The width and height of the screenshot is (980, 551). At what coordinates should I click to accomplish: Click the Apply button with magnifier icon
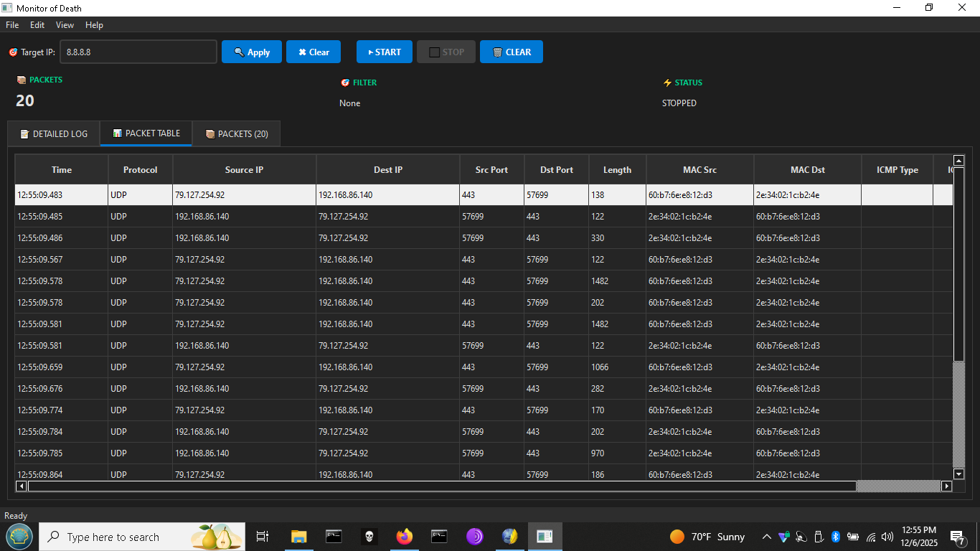tap(251, 52)
